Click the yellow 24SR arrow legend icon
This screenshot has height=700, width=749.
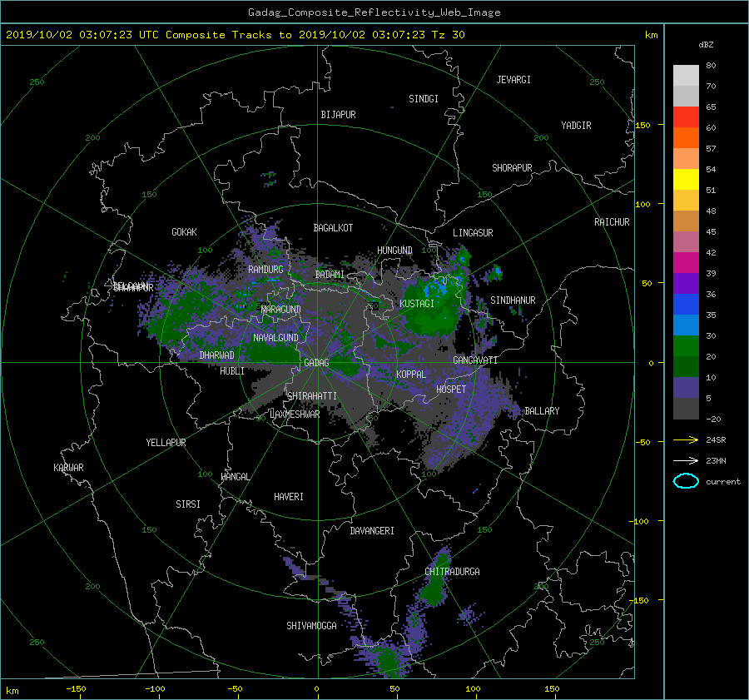pos(686,440)
